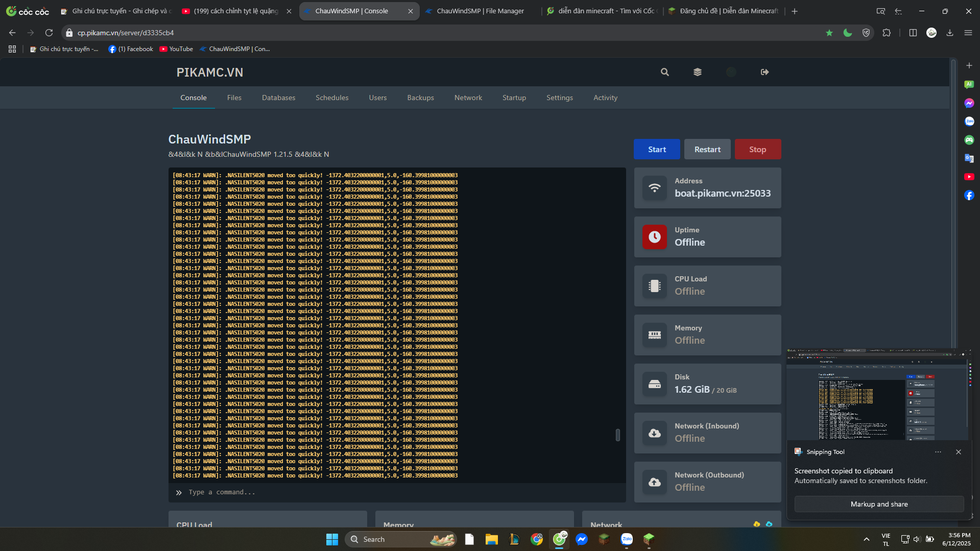The image size is (980, 551).
Task: Open the Files tab
Action: click(x=234, y=98)
